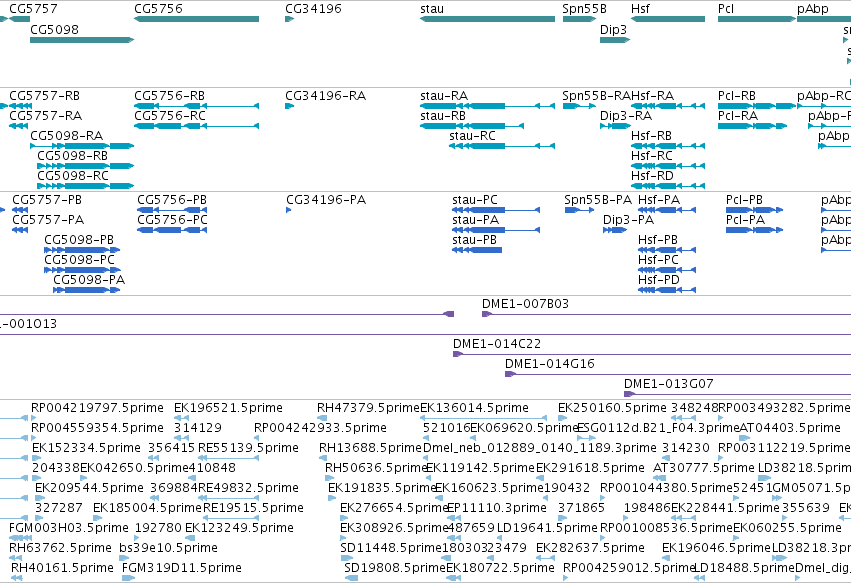Select the stau-PC protein feature
851x583 pixels.
pos(496,210)
